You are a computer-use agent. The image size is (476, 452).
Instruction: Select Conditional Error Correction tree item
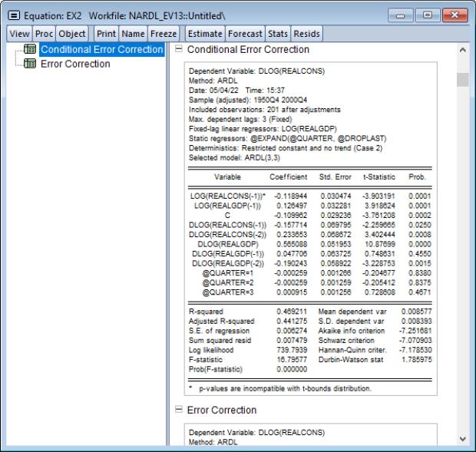coord(102,51)
